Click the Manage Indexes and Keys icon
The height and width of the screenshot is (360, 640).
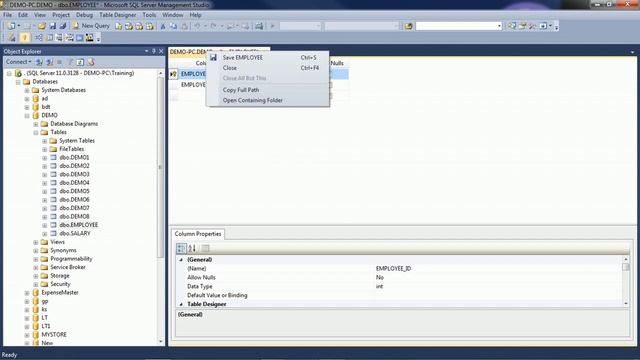(49, 38)
